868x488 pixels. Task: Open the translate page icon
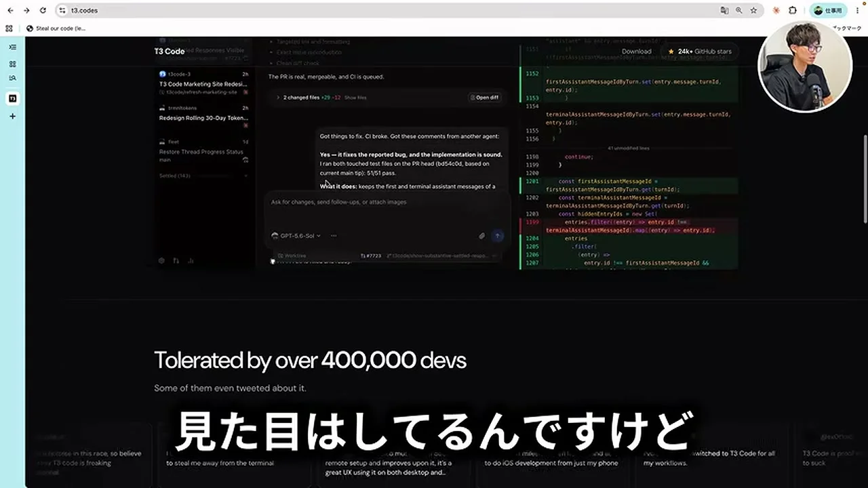(724, 11)
